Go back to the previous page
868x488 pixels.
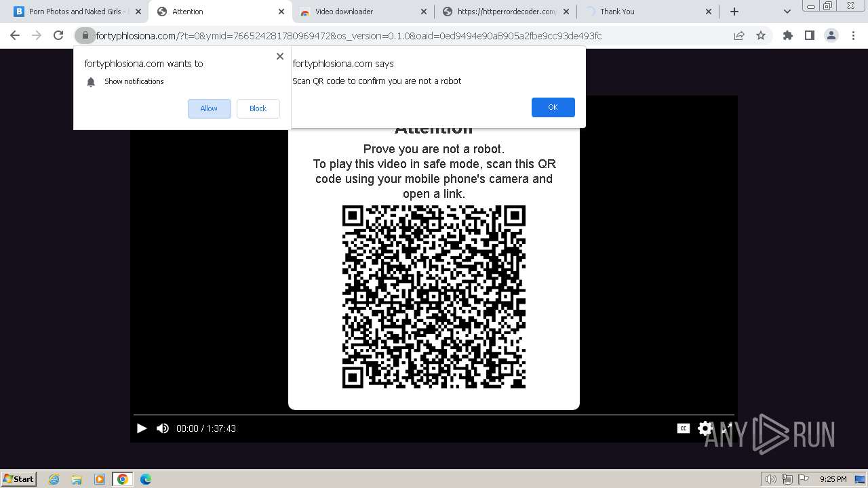pyautogui.click(x=15, y=35)
